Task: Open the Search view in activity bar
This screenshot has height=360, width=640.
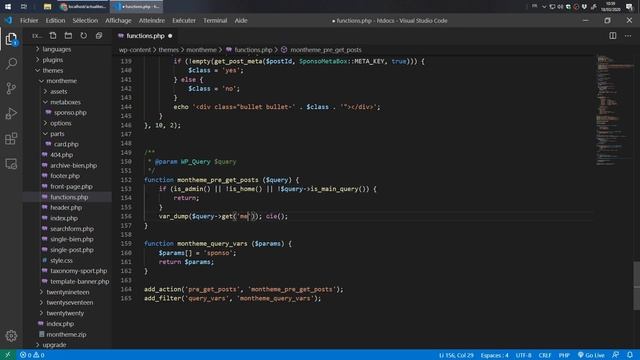Action: click(x=11, y=63)
